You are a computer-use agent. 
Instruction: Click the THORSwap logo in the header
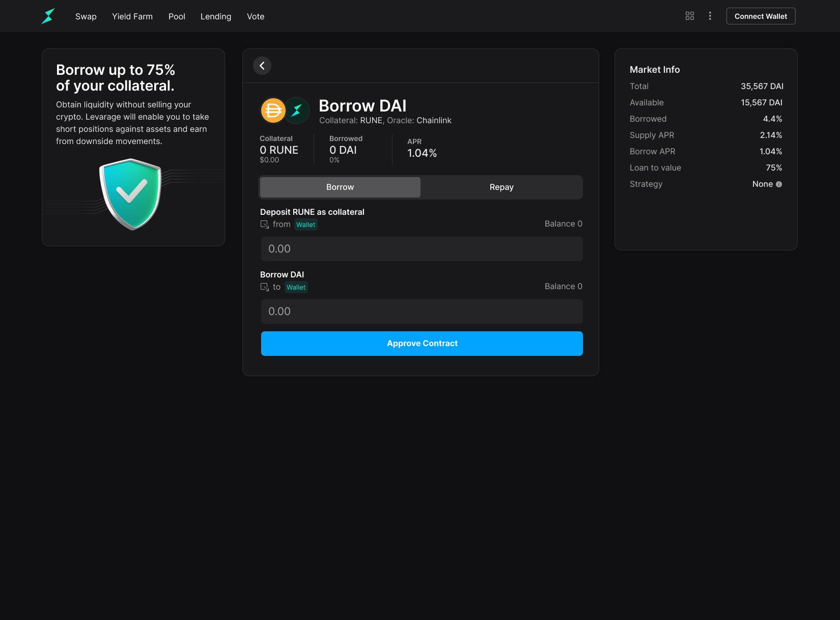tap(48, 16)
